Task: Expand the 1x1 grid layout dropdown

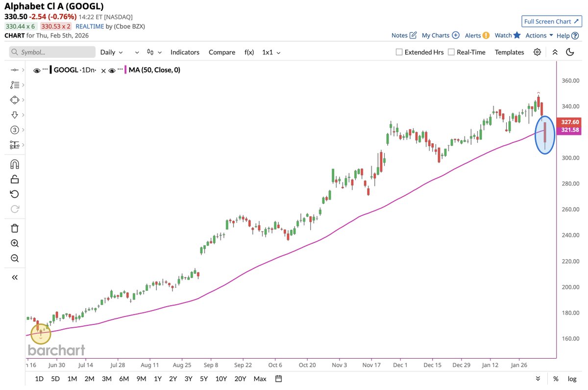Action: click(271, 52)
